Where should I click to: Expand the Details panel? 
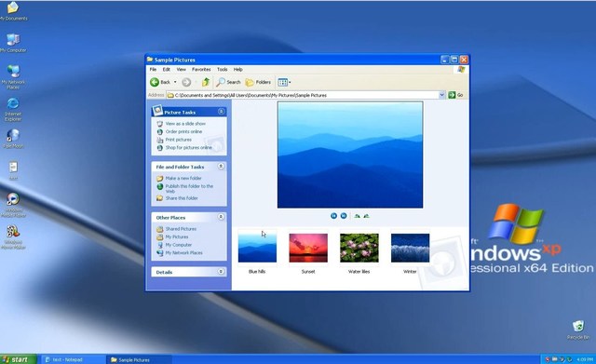tap(221, 272)
